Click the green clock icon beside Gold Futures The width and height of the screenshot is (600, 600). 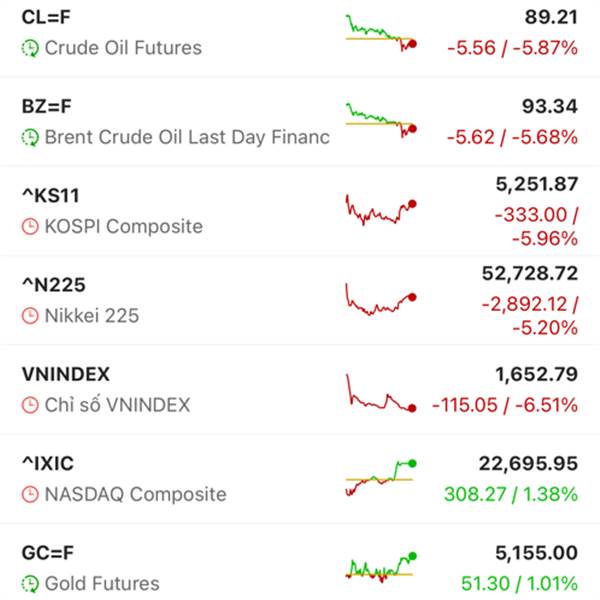tap(30, 583)
